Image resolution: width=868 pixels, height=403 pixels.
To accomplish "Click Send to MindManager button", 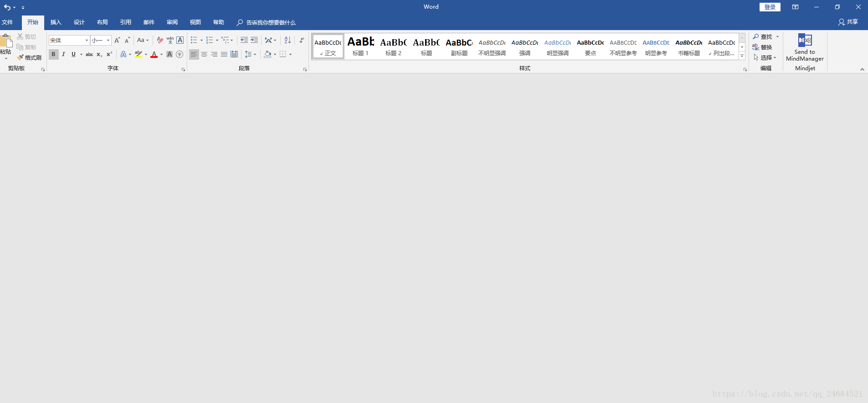I will 805,47.
